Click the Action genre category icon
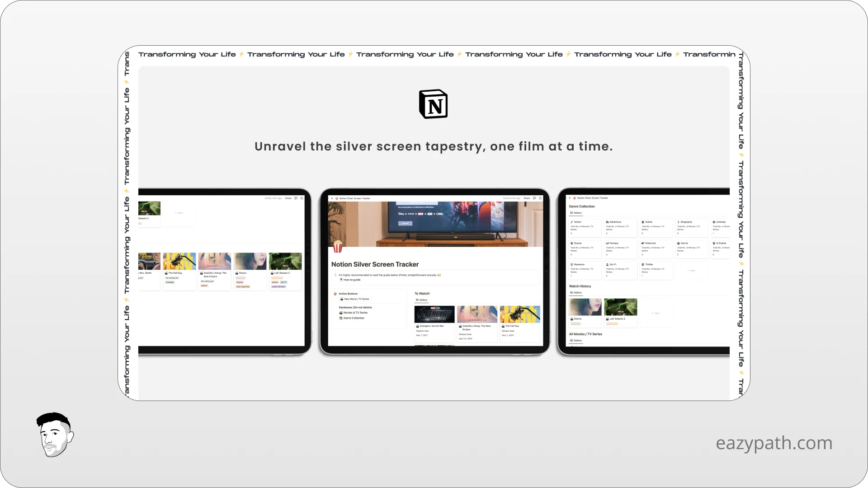The height and width of the screenshot is (488, 868). point(572,222)
